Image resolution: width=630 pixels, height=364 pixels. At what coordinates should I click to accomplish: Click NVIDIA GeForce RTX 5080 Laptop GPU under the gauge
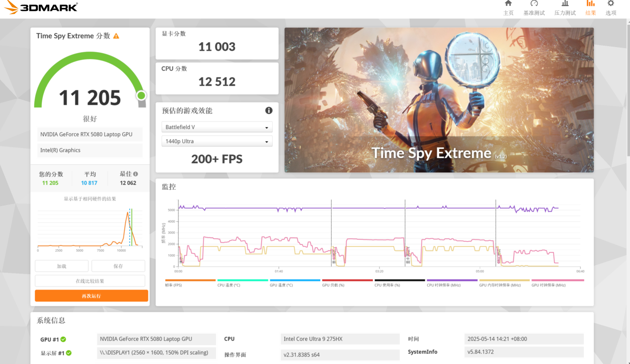click(90, 135)
